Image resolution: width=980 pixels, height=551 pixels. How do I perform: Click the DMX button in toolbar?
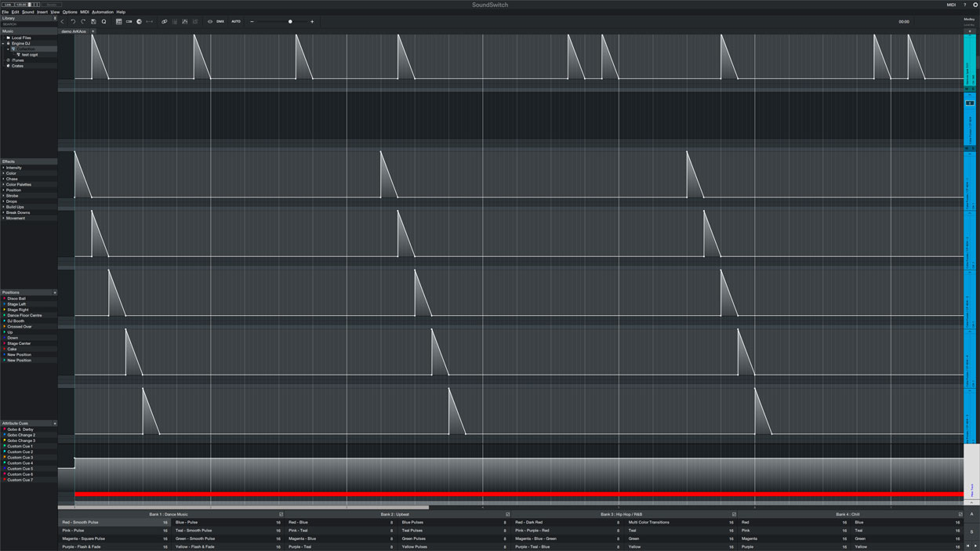(x=220, y=22)
